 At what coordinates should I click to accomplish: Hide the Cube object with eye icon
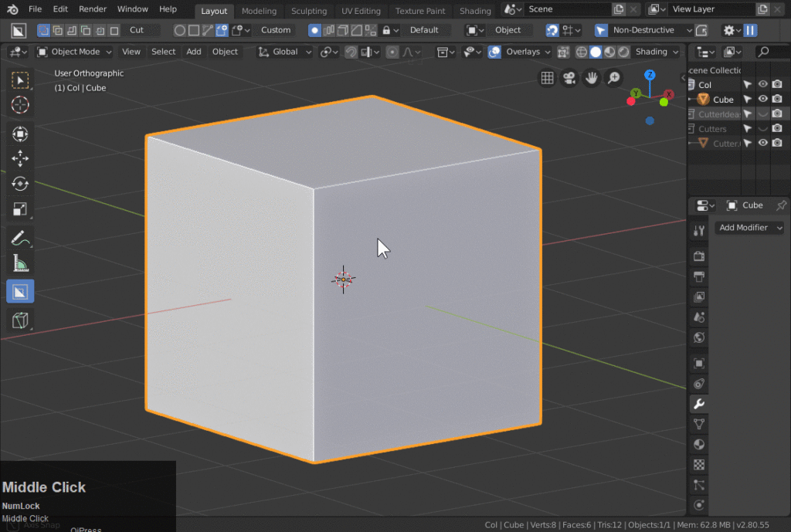762,100
